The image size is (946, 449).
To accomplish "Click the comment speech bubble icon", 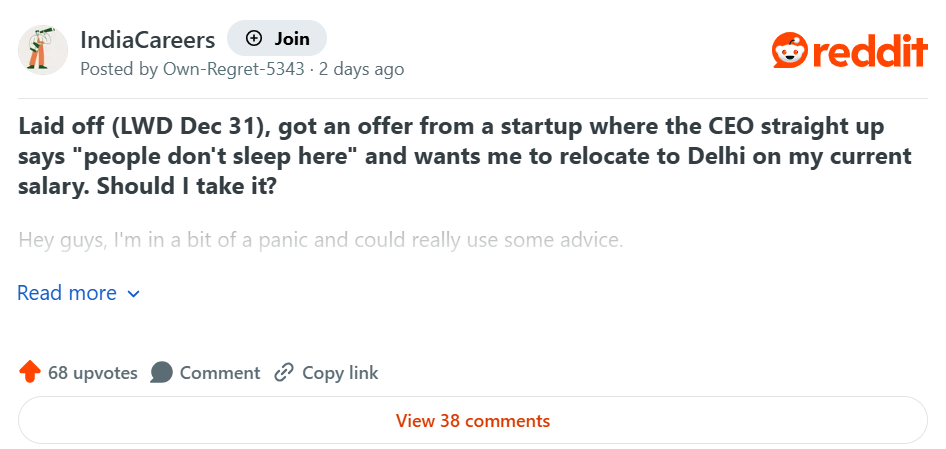I will click(161, 373).
